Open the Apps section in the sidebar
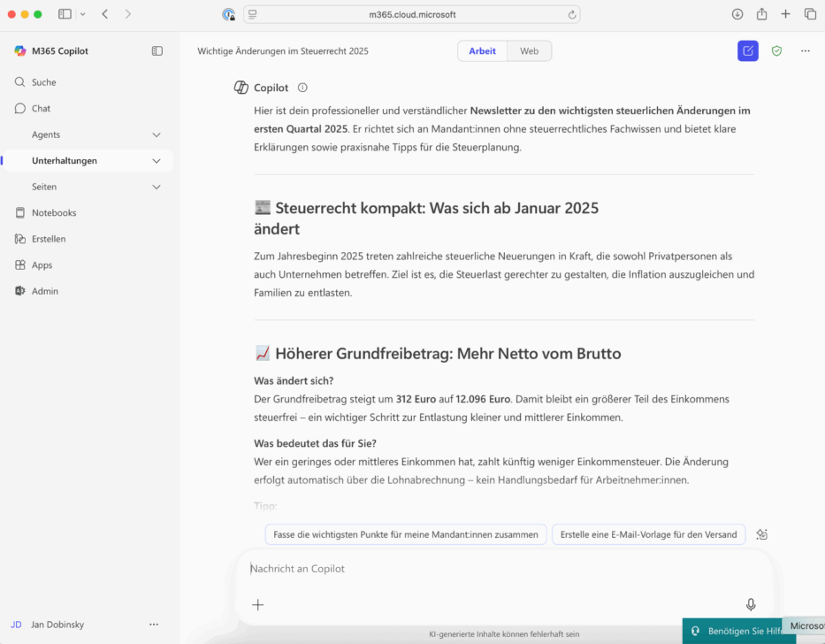Image resolution: width=825 pixels, height=644 pixels. tap(41, 264)
